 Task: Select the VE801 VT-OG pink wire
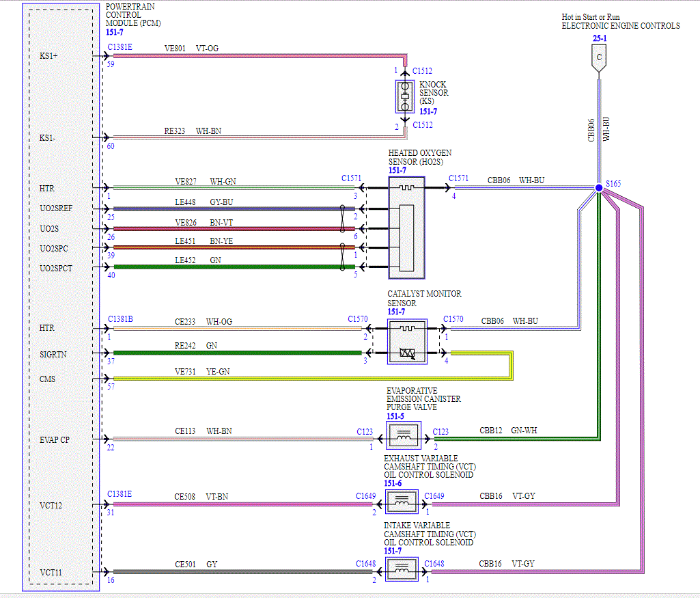[x=260, y=56]
